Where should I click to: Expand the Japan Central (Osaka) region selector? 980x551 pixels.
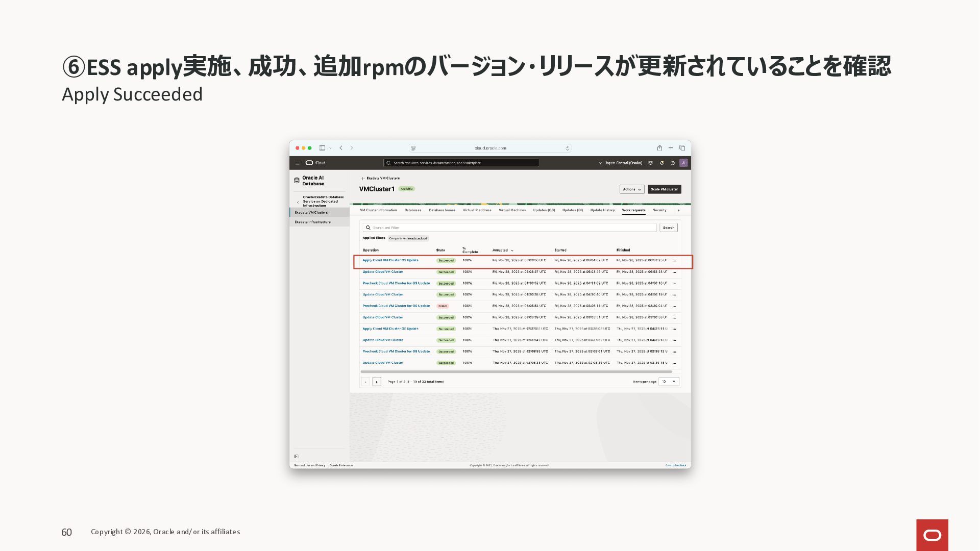[620, 163]
